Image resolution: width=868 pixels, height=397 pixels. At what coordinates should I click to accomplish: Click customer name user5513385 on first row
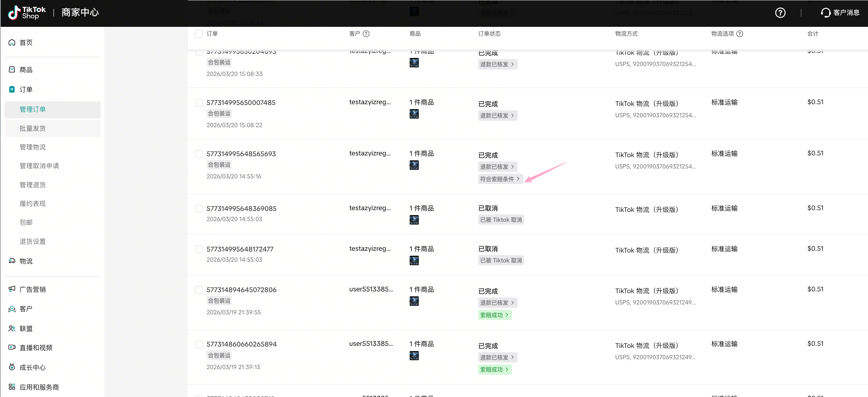(371, 289)
